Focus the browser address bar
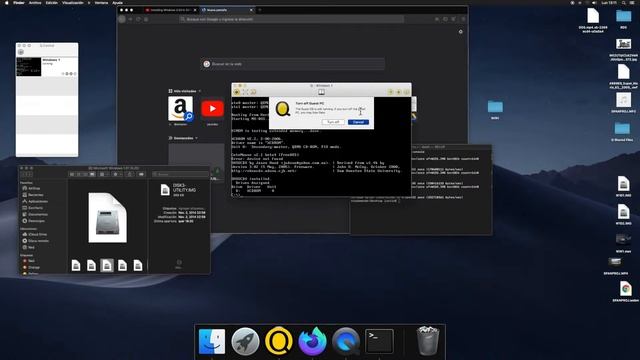Screen dimensions: 640x360 [x=291, y=19]
